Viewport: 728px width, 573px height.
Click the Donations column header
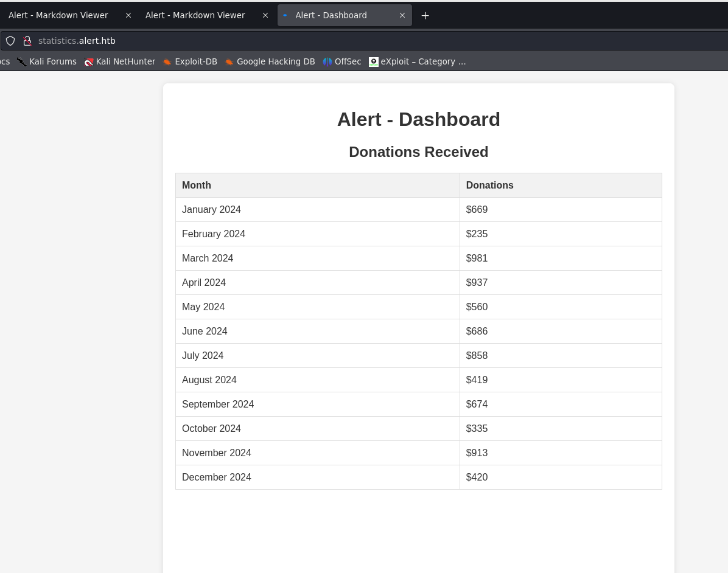pyautogui.click(x=489, y=186)
